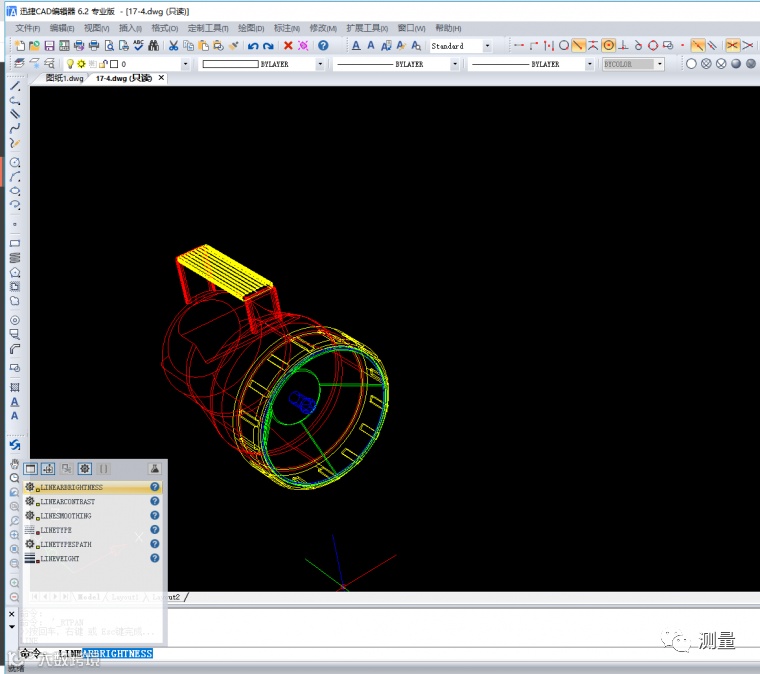Open the BYLAYER color swatch selector

[x=261, y=64]
